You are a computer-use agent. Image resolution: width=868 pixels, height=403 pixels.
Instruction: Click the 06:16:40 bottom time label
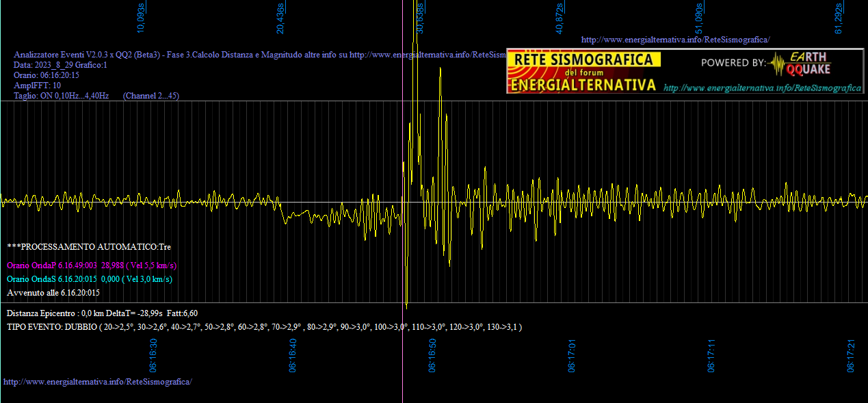point(293,355)
